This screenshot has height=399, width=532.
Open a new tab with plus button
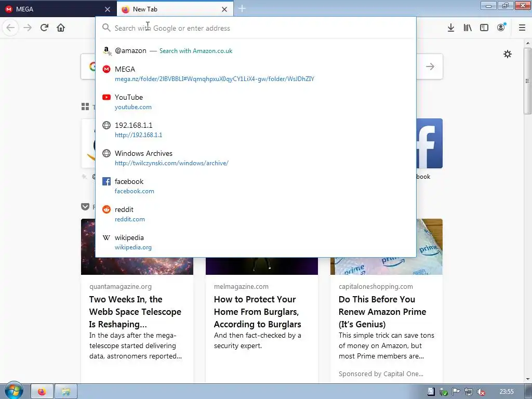pyautogui.click(x=242, y=8)
